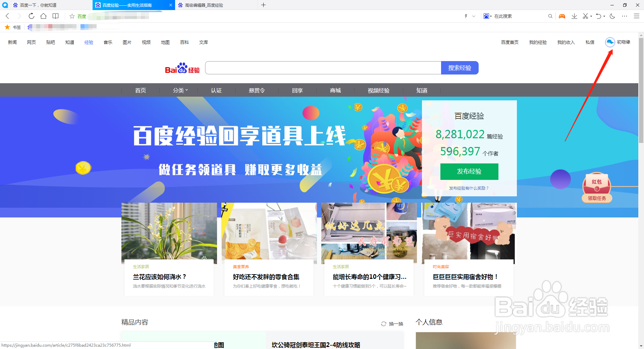Open article 巨巨巨巨实用宿舍好物！
This screenshot has height=349, width=644.
466,277
